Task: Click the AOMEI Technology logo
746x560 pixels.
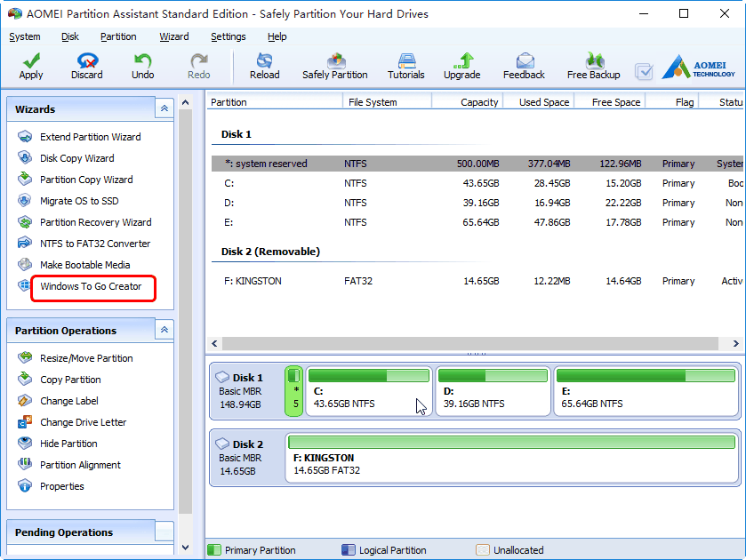Action: click(x=698, y=67)
